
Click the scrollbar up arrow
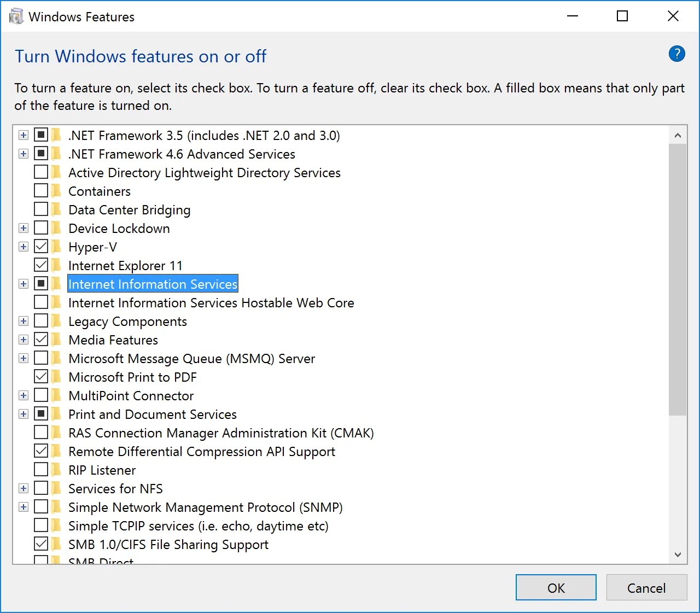coord(678,135)
